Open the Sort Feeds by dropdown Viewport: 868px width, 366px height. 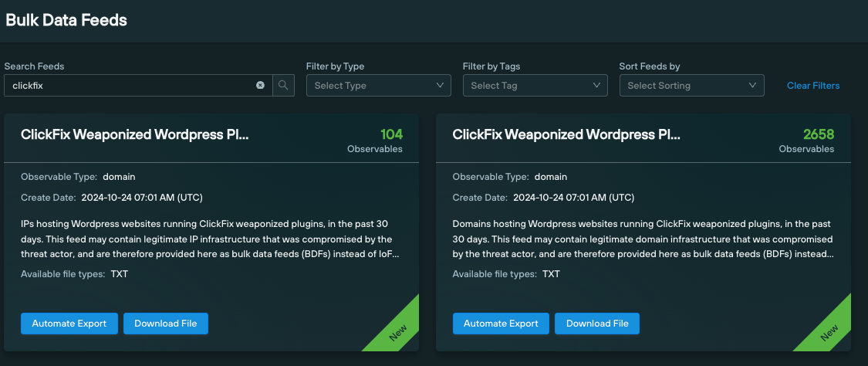click(692, 85)
